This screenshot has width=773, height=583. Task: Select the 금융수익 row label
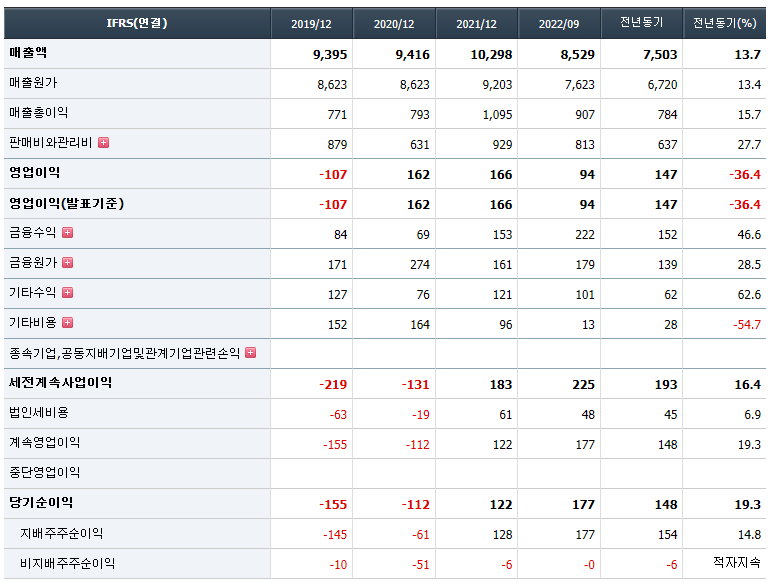33,233
